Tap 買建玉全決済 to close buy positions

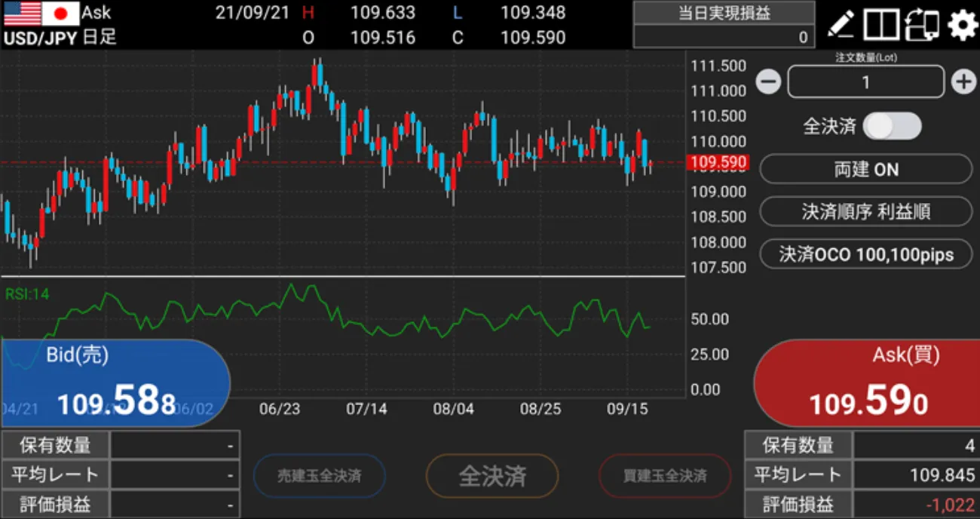pyautogui.click(x=665, y=476)
